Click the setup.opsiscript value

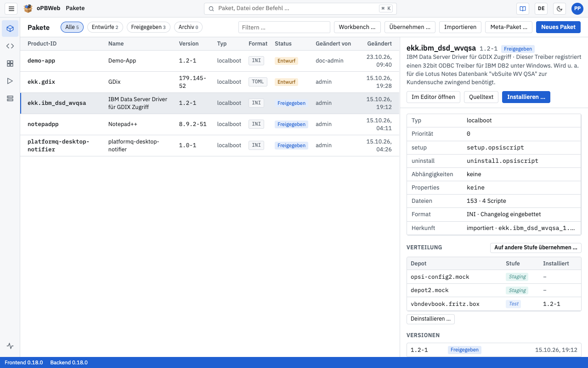click(495, 148)
